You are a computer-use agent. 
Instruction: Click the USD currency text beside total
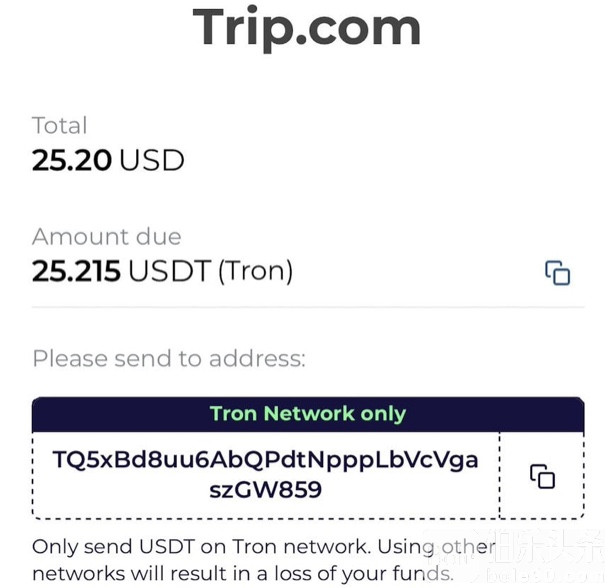(152, 160)
